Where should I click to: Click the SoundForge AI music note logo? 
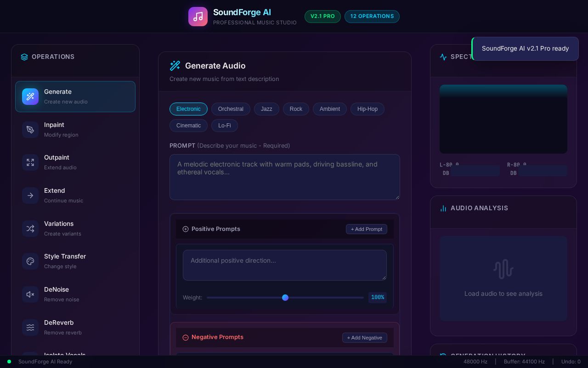198,17
